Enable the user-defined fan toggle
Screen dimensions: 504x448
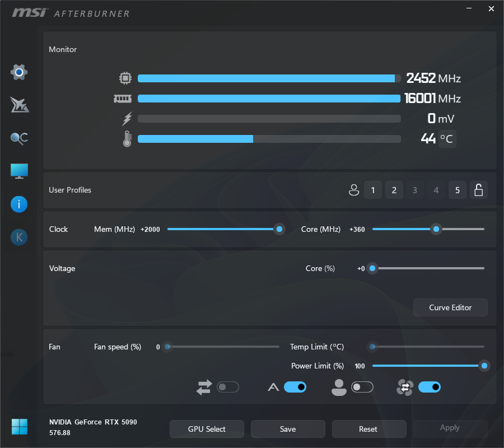pyautogui.click(x=362, y=387)
